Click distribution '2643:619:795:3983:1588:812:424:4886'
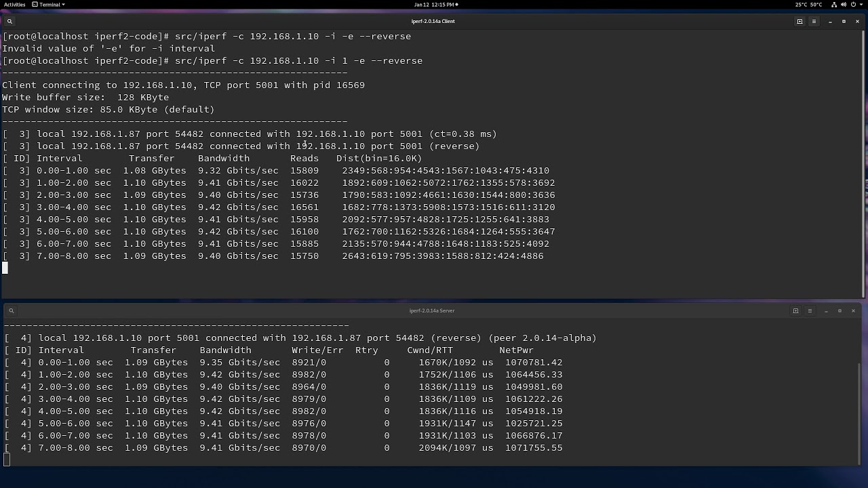The height and width of the screenshot is (488, 868). (443, 256)
